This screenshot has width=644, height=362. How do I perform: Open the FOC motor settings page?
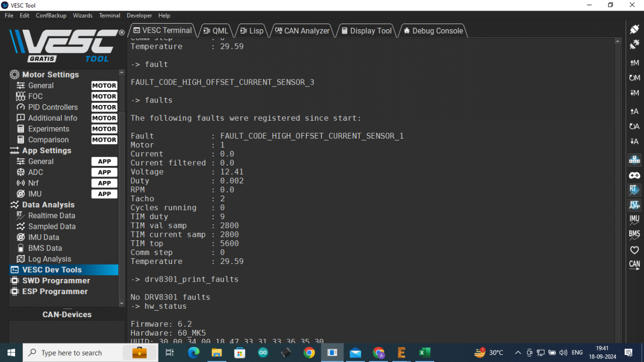[x=35, y=96]
